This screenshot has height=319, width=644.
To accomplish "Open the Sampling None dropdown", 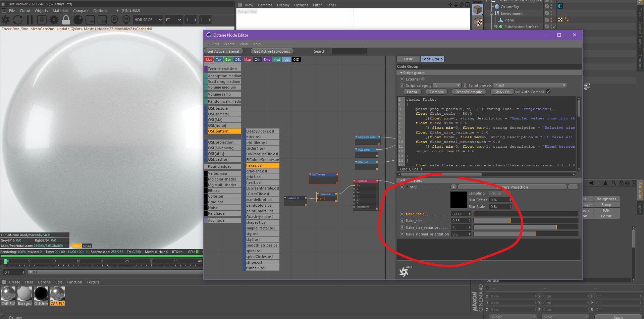I will click(x=500, y=193).
